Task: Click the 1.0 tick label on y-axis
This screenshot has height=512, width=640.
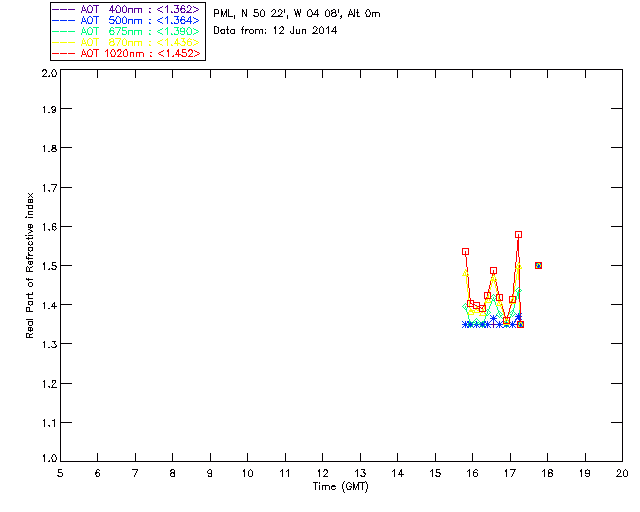Action: (49, 459)
